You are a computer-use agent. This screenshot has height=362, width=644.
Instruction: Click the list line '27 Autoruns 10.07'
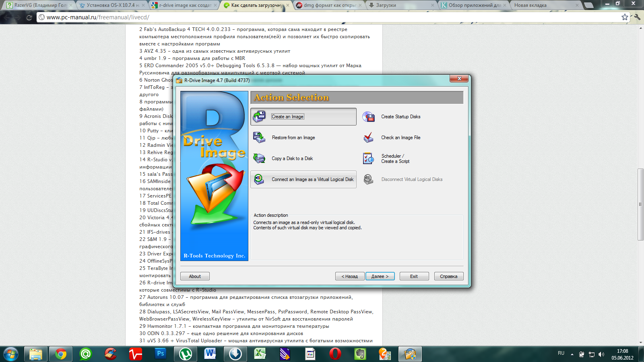tap(246, 297)
